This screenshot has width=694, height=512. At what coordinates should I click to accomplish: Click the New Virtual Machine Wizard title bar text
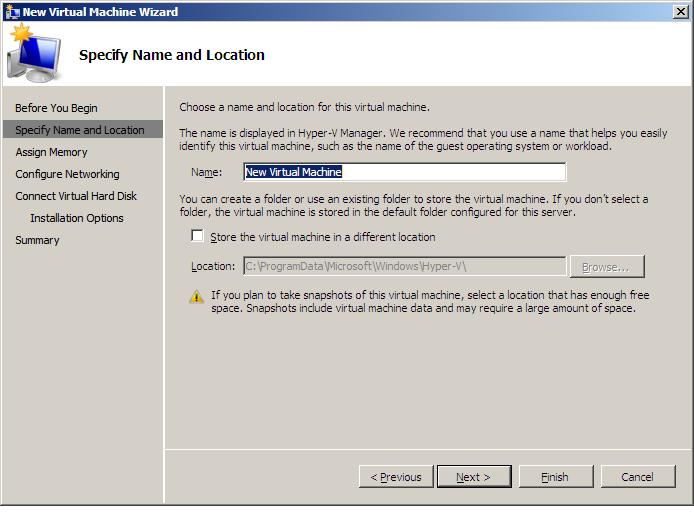(x=100, y=12)
